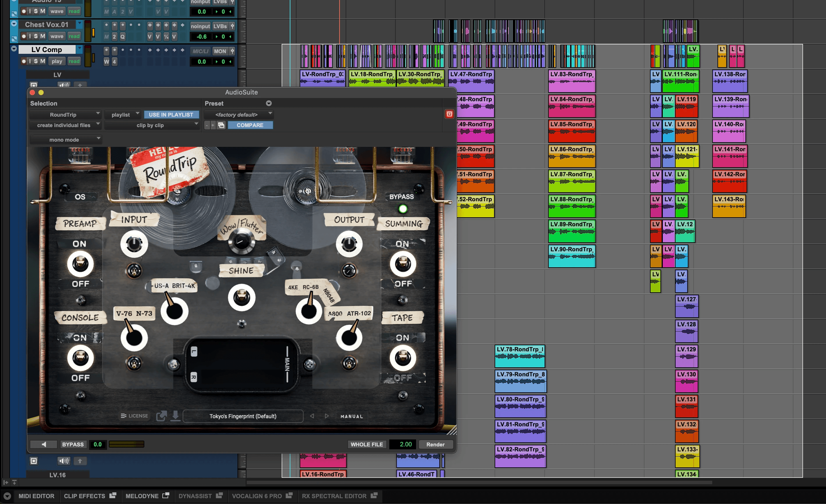The width and height of the screenshot is (826, 504).
Task: Collapse the Chest Vox.01 track expander
Action: pos(14,24)
